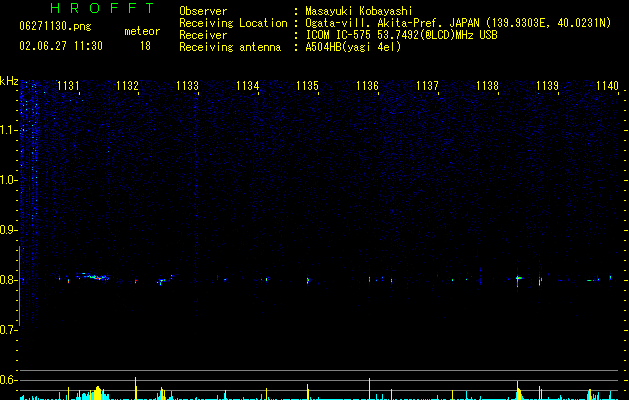Image resolution: width=629 pixels, height=400 pixels.
Task: Click the 1.1 kHz axis label
Action: pyautogui.click(x=7, y=130)
